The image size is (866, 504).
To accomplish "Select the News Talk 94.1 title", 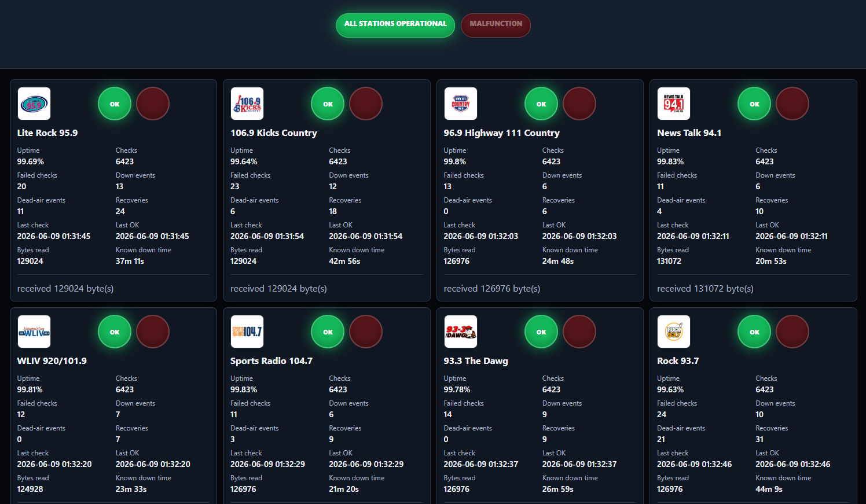I will [689, 133].
